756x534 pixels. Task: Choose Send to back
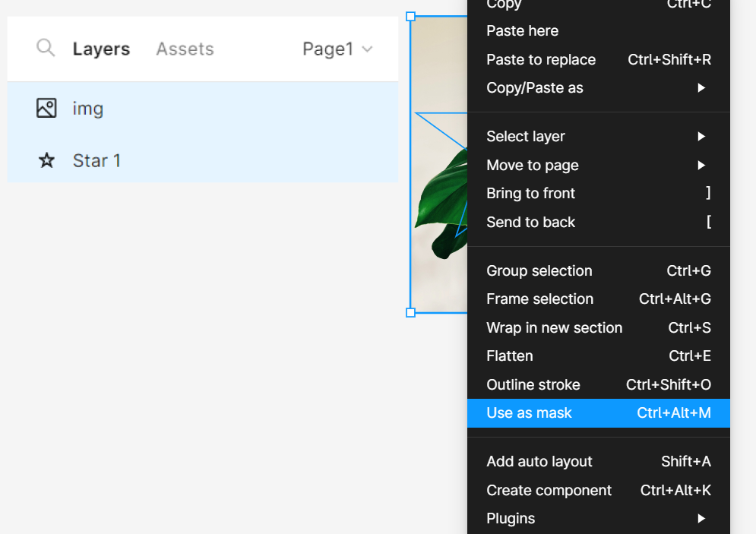pos(598,222)
